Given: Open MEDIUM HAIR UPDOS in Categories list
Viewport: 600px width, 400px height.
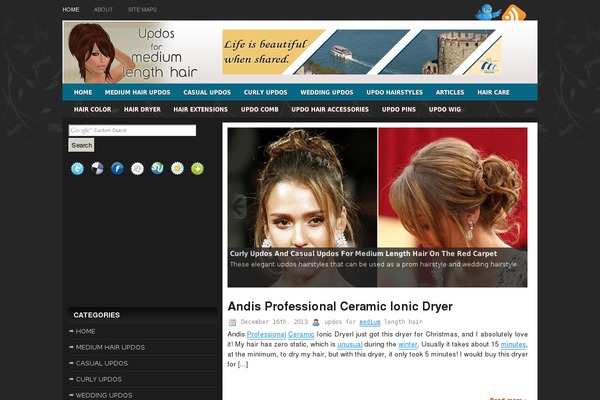Looking at the screenshot, I should point(110,348).
